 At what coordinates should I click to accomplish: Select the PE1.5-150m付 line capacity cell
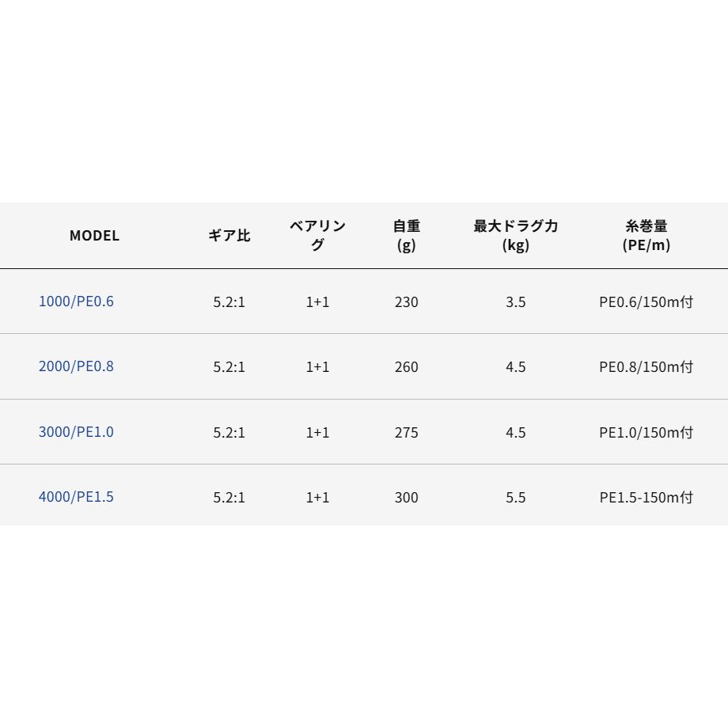click(646, 498)
